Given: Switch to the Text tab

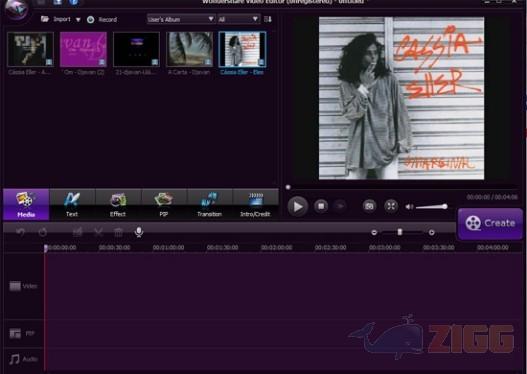Looking at the screenshot, I should coord(72,204).
